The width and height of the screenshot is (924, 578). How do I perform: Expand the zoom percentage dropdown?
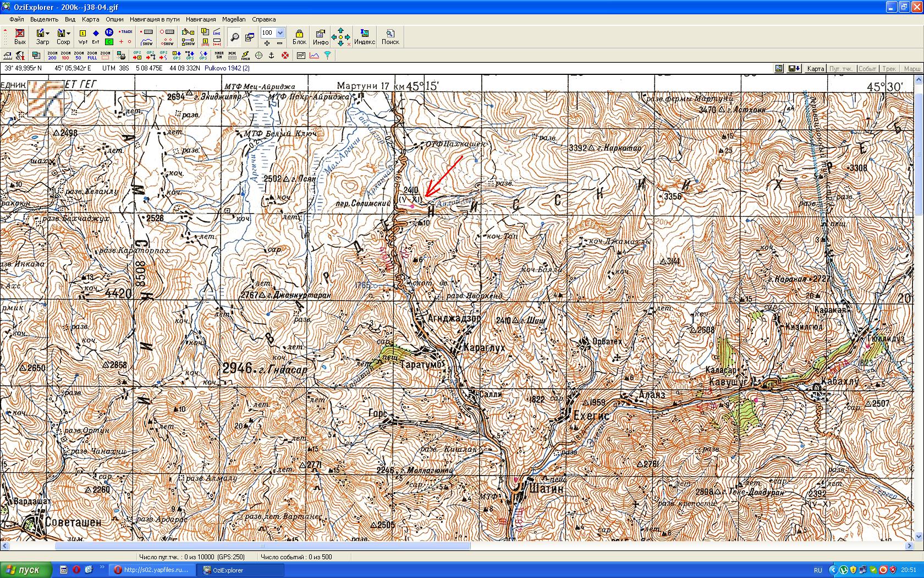point(280,32)
